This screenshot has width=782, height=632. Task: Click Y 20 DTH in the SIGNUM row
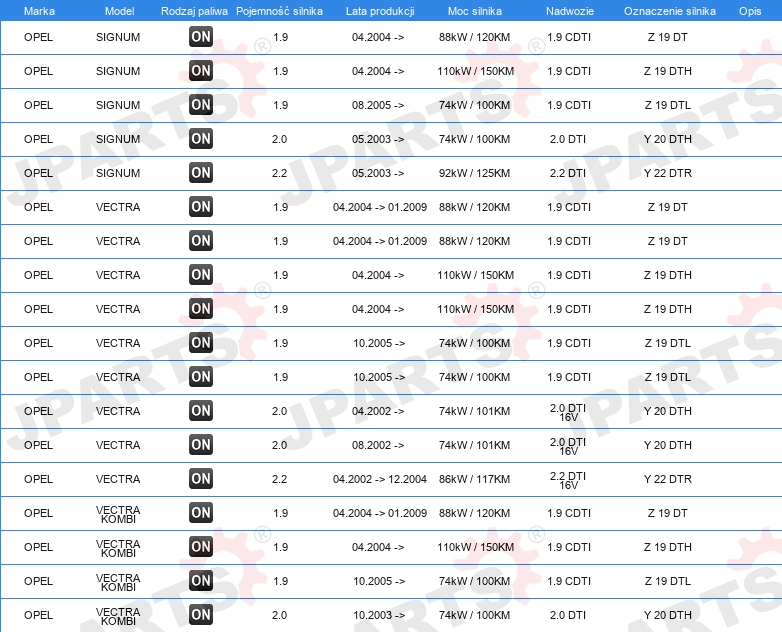click(667, 139)
